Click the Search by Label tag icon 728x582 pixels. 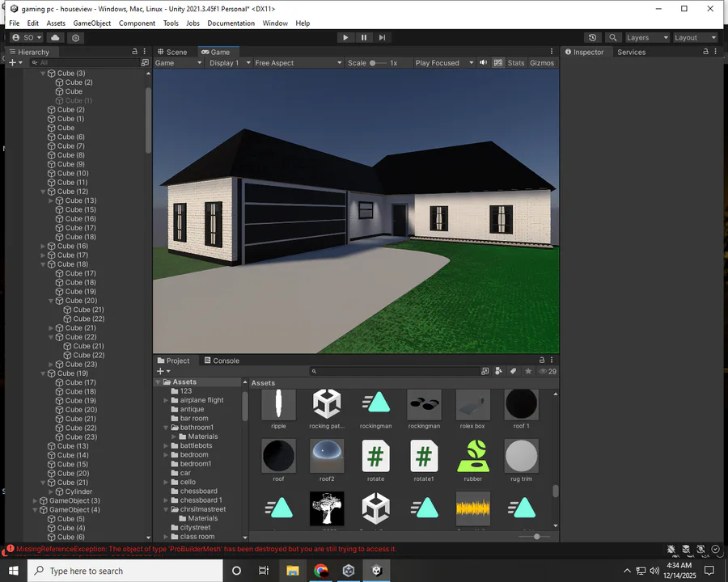click(x=513, y=371)
